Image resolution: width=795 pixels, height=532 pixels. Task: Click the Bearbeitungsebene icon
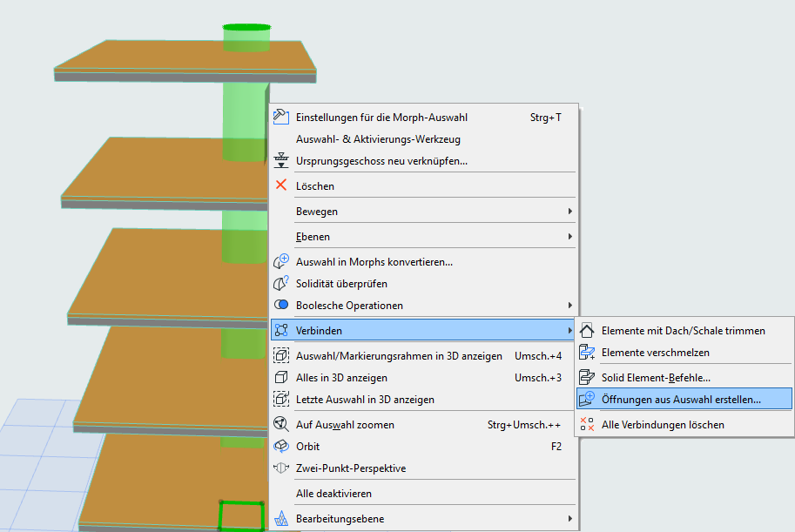pos(281,518)
